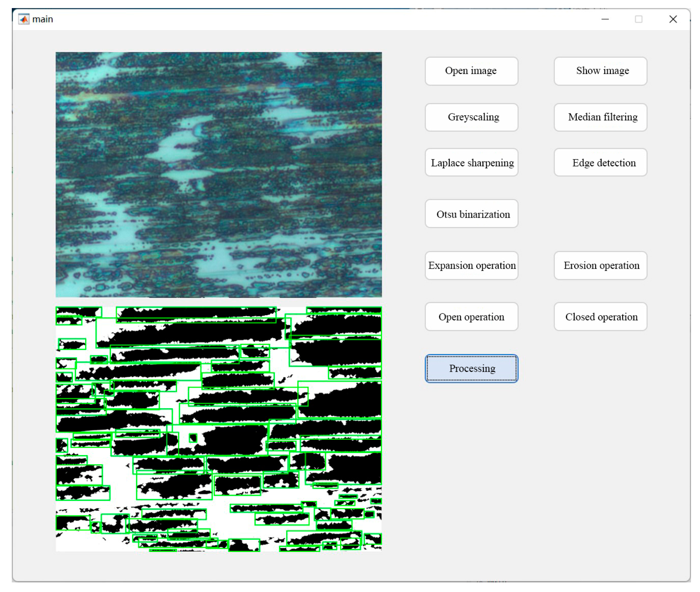The width and height of the screenshot is (700, 592).
Task: Click the 'main' window title text
Action: pyautogui.click(x=43, y=19)
